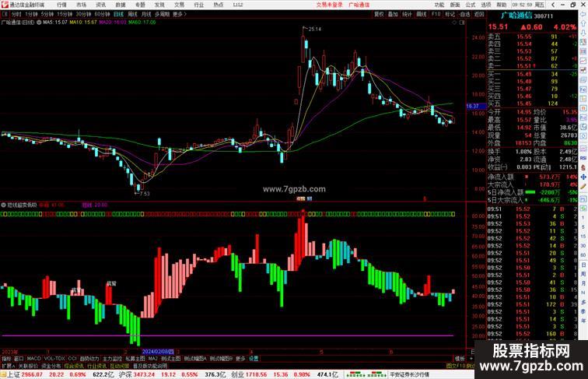Screen dimensions: 588x379
Task: Click the small circle icon beside 广哈通信(日线)
Action: tap(39, 23)
